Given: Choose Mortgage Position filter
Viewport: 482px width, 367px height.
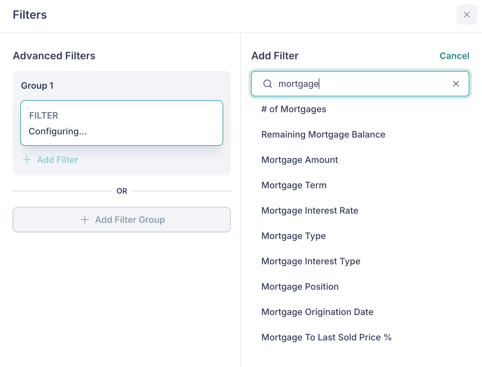Looking at the screenshot, I should click(x=300, y=286).
